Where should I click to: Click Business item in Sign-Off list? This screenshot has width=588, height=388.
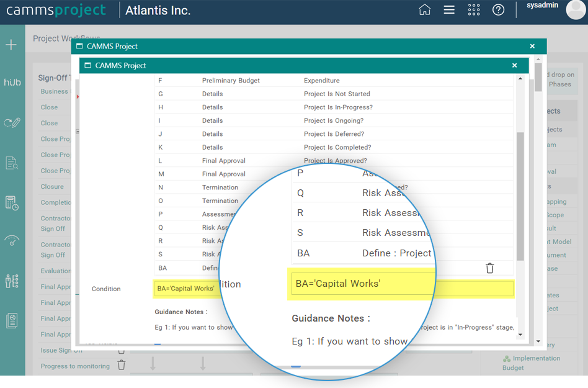click(x=55, y=91)
